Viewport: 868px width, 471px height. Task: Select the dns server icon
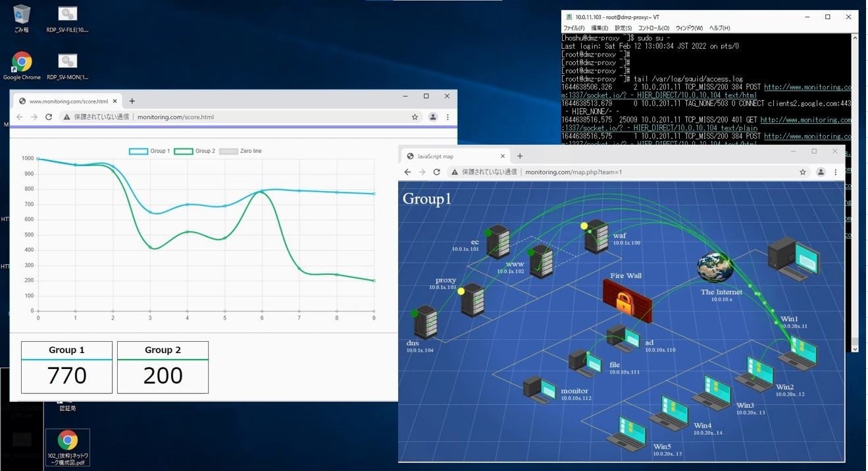click(x=425, y=322)
